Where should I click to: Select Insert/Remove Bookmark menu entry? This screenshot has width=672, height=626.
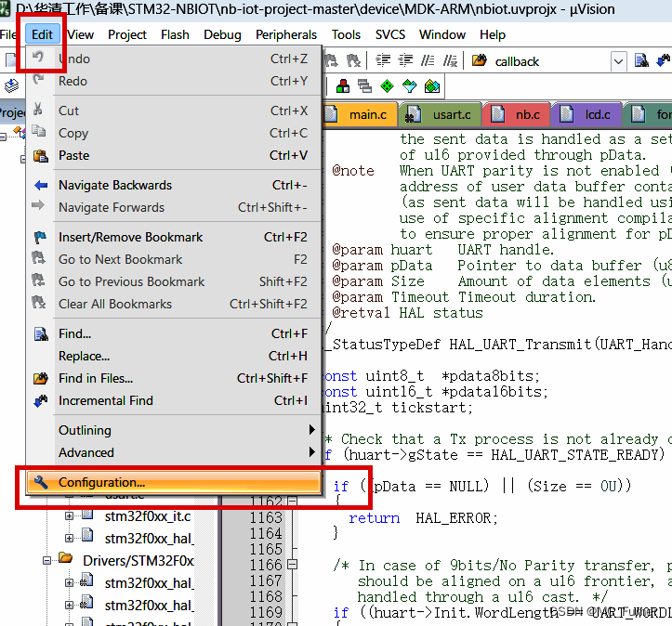point(130,237)
